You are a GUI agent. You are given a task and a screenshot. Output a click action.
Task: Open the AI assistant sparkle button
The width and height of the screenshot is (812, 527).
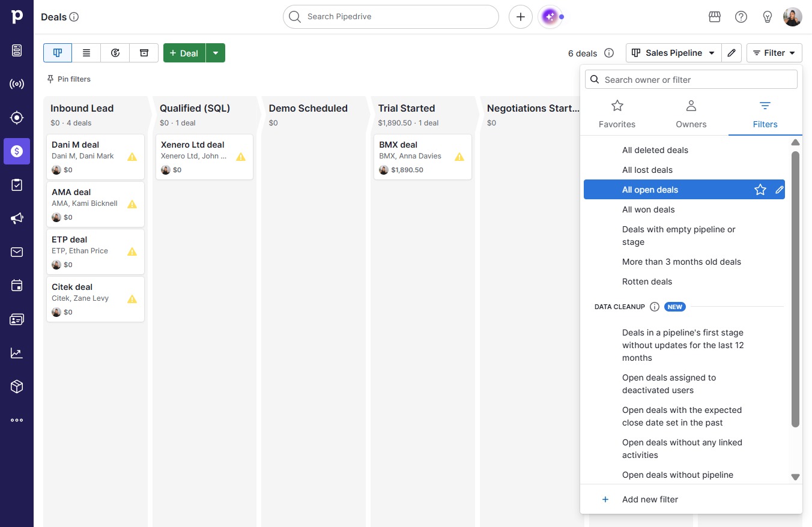point(549,17)
